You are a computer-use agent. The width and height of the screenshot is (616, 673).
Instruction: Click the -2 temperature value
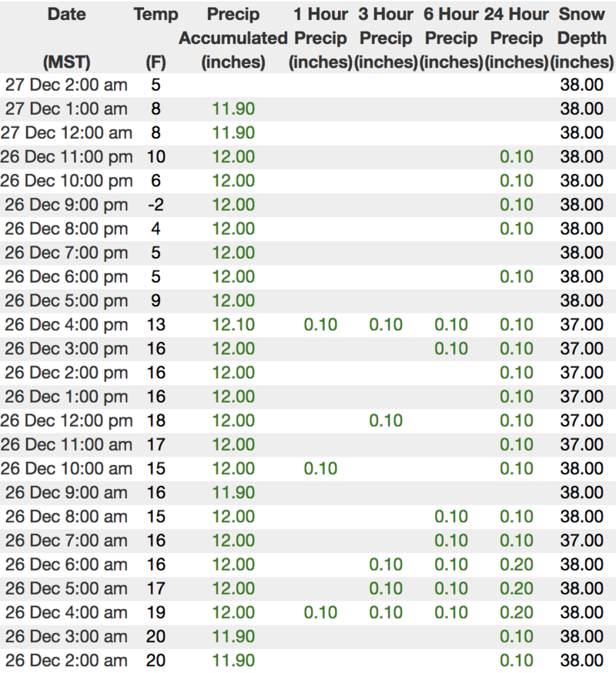156,205
